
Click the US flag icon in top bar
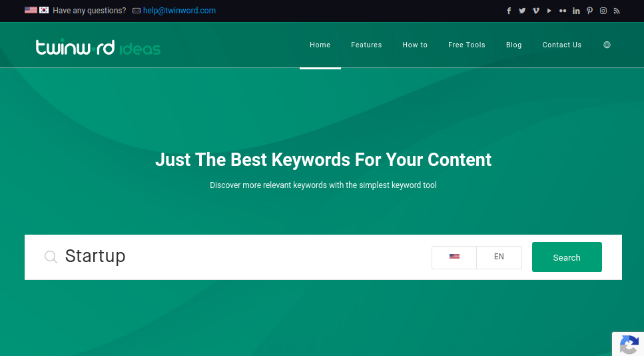pyautogui.click(x=31, y=10)
